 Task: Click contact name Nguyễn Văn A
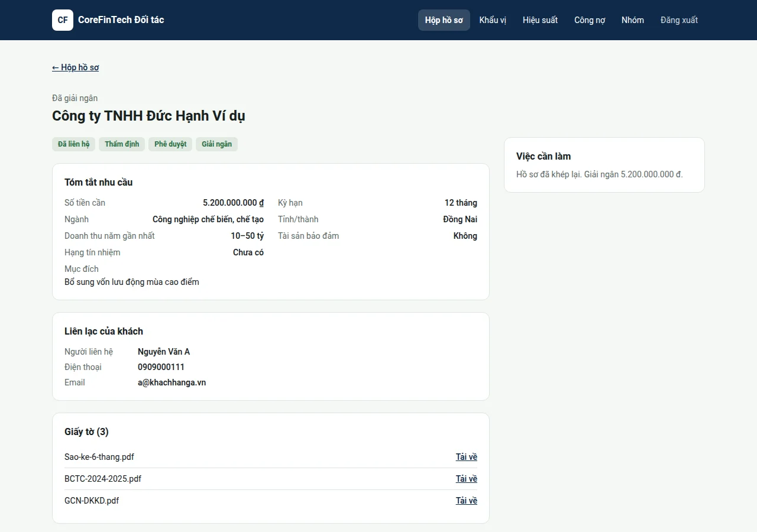(x=164, y=352)
